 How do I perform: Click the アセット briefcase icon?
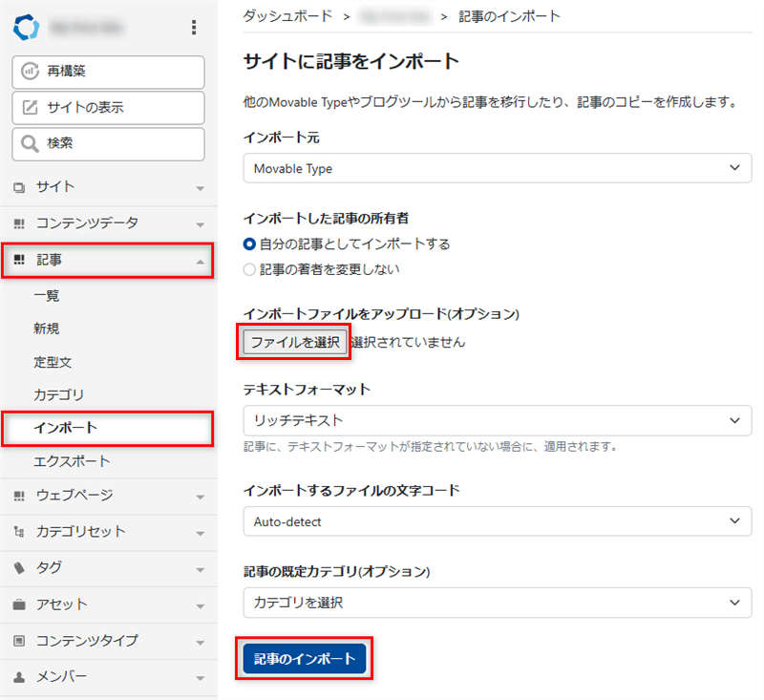19,605
